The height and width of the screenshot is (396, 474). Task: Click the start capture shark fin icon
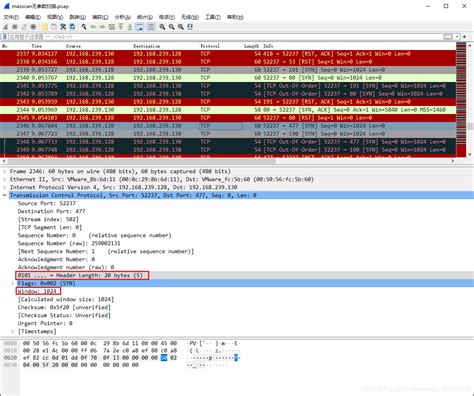pyautogui.click(x=6, y=27)
